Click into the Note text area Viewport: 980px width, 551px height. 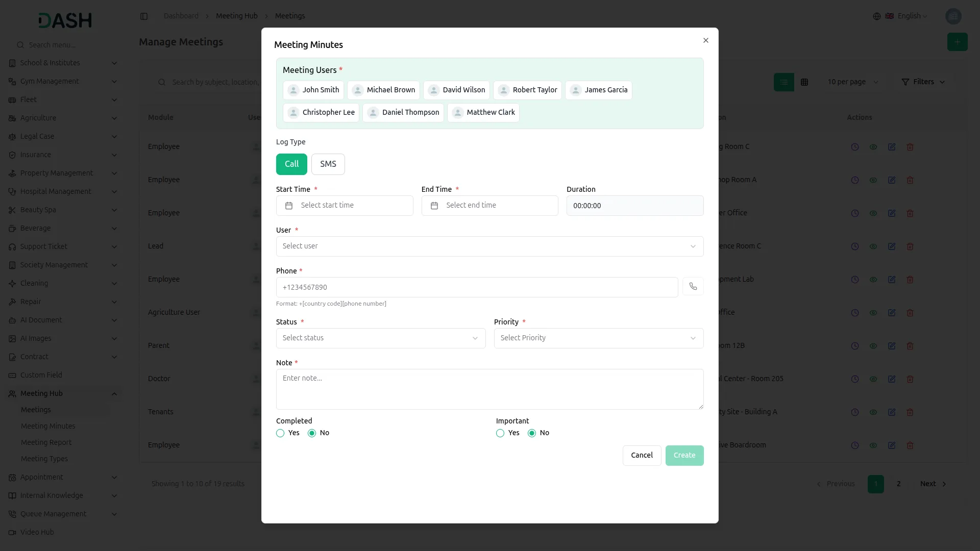(x=489, y=389)
